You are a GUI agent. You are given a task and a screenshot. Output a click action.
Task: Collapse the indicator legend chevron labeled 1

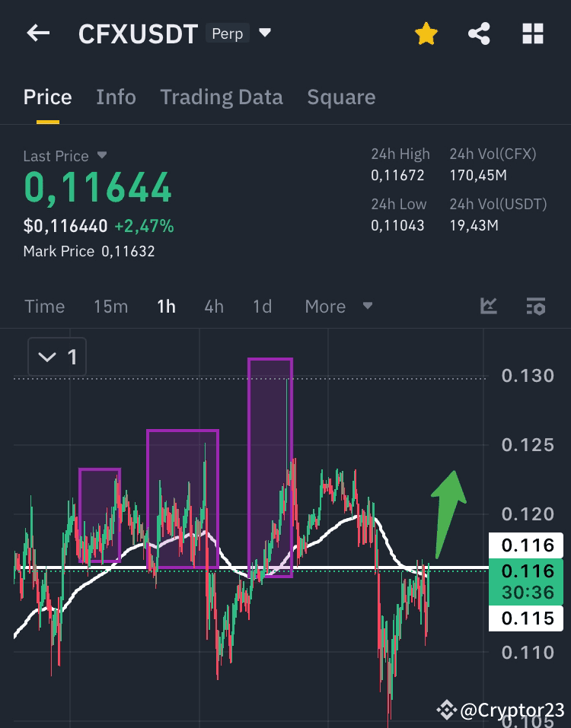pos(57,357)
